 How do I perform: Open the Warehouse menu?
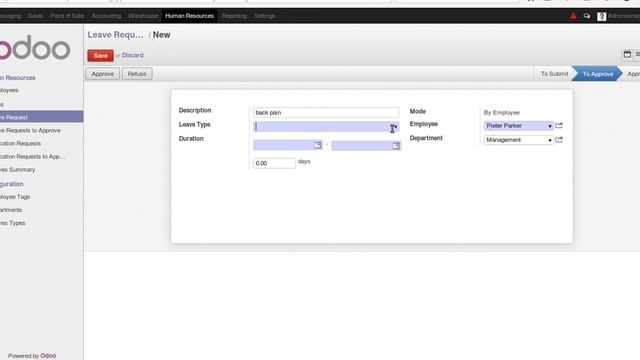coord(143,16)
